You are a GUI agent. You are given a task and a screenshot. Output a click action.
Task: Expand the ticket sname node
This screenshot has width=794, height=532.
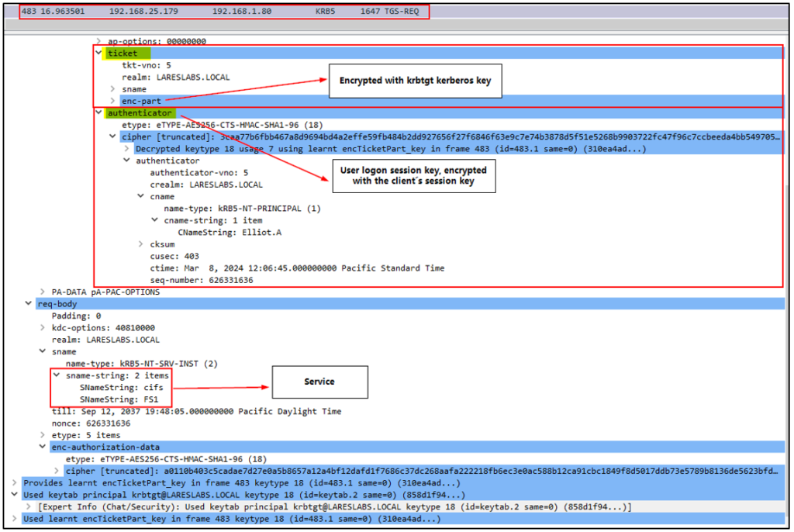coord(113,88)
